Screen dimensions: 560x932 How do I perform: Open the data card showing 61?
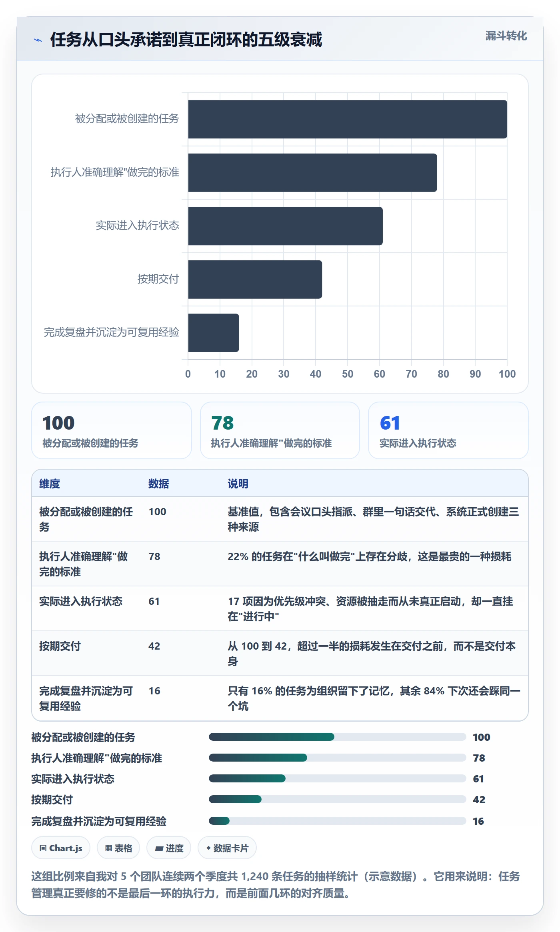click(448, 430)
